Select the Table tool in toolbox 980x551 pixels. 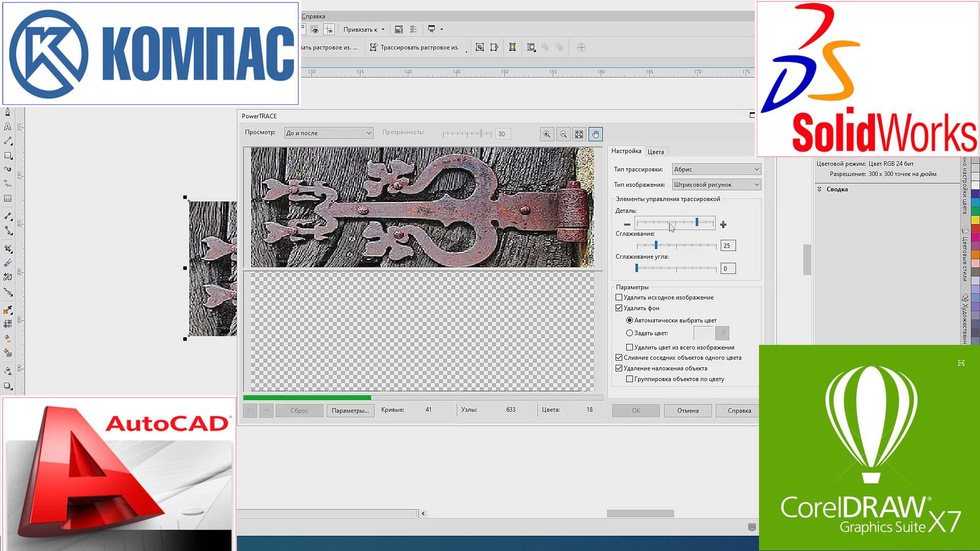click(8, 198)
